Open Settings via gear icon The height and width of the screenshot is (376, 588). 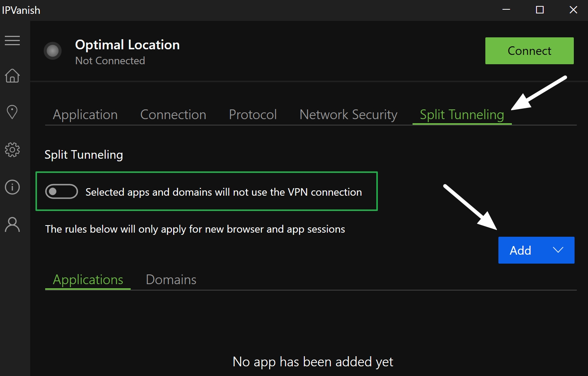(x=12, y=150)
